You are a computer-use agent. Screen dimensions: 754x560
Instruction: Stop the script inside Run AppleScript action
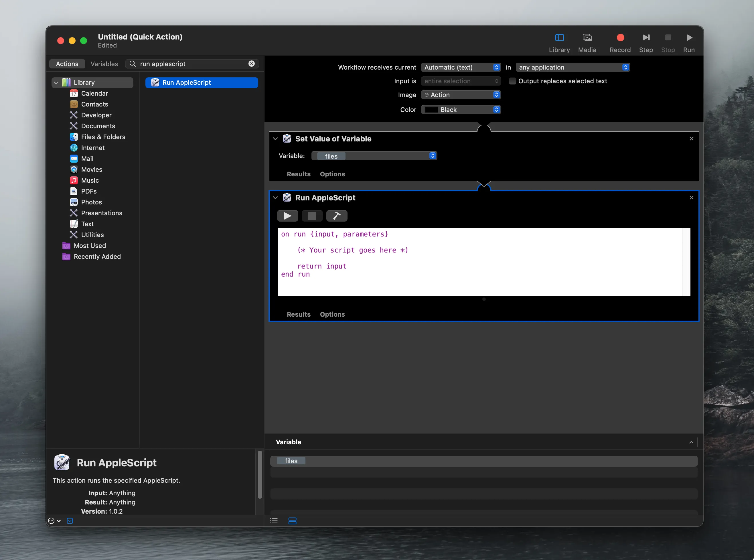click(312, 216)
